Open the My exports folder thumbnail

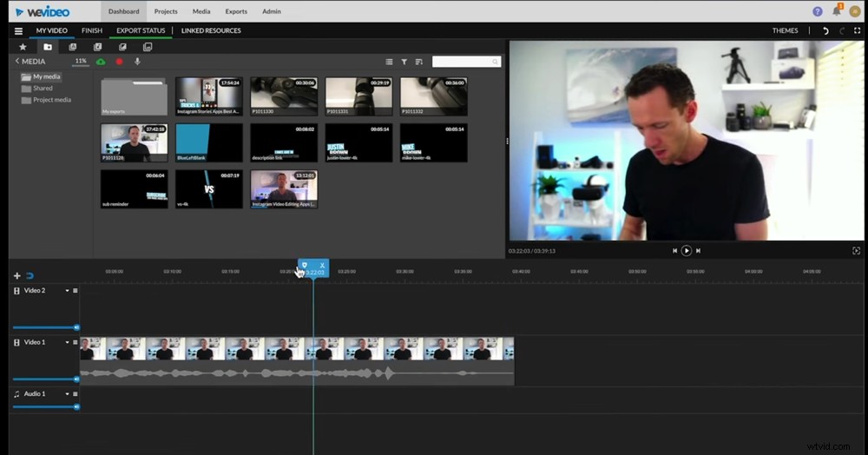(x=134, y=97)
